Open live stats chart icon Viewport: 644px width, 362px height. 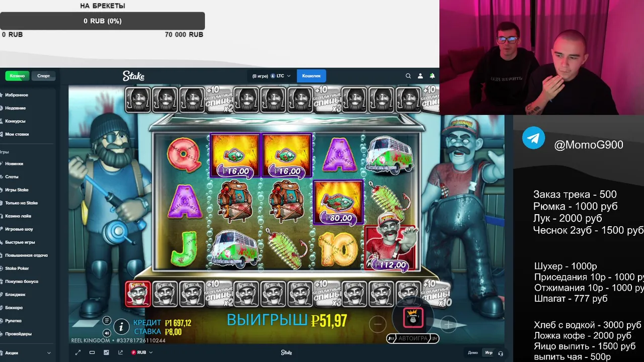pyautogui.click(x=106, y=352)
